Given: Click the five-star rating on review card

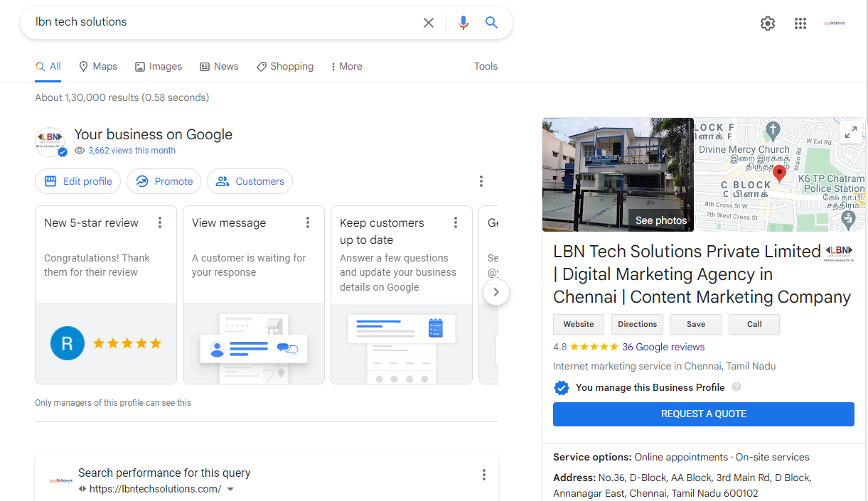Looking at the screenshot, I should click(127, 344).
